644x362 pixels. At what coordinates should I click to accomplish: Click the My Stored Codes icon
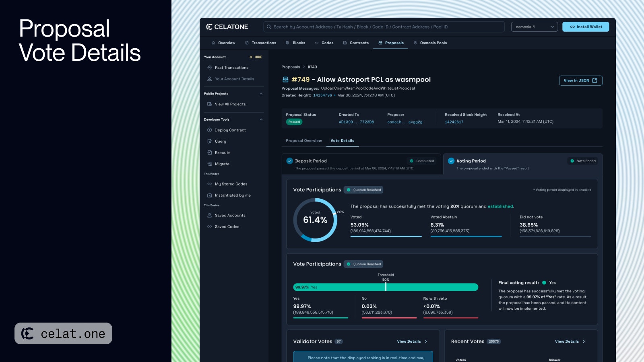(209, 184)
